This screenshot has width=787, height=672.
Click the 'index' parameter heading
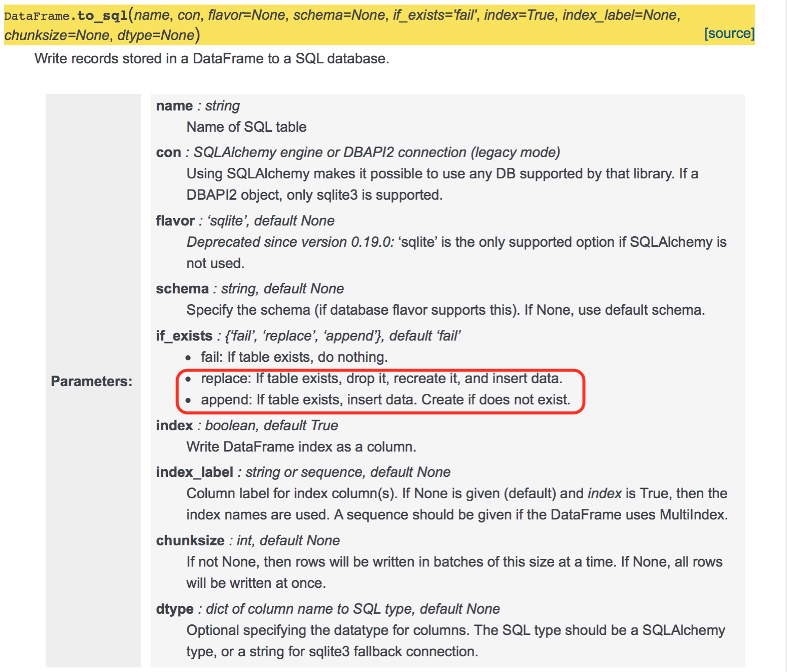174,425
